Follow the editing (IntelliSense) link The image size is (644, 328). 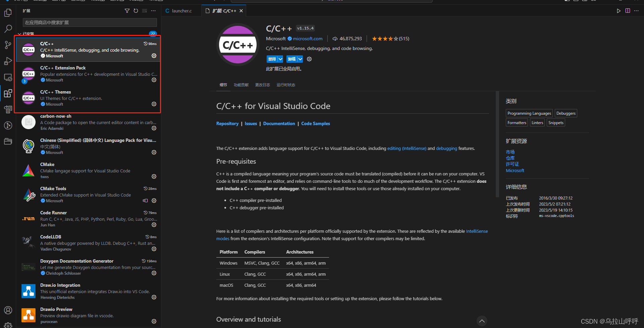pos(407,149)
